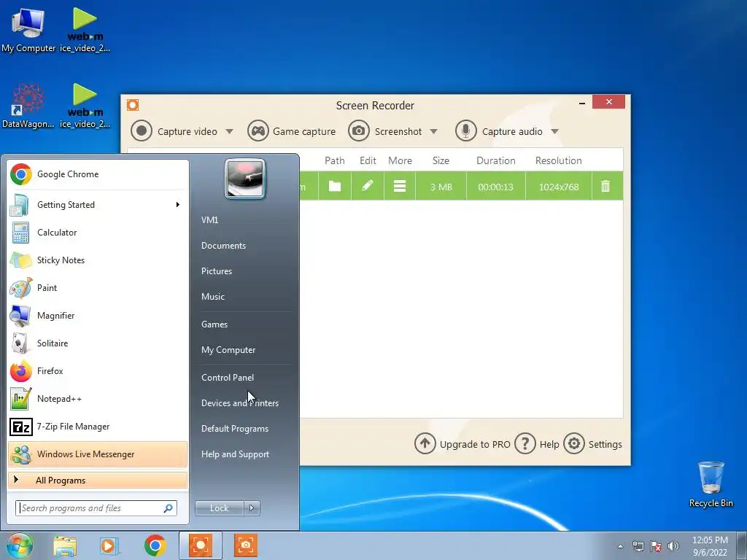
Task: Open 7-Zip File Manager from Start menu
Action: (x=98, y=426)
